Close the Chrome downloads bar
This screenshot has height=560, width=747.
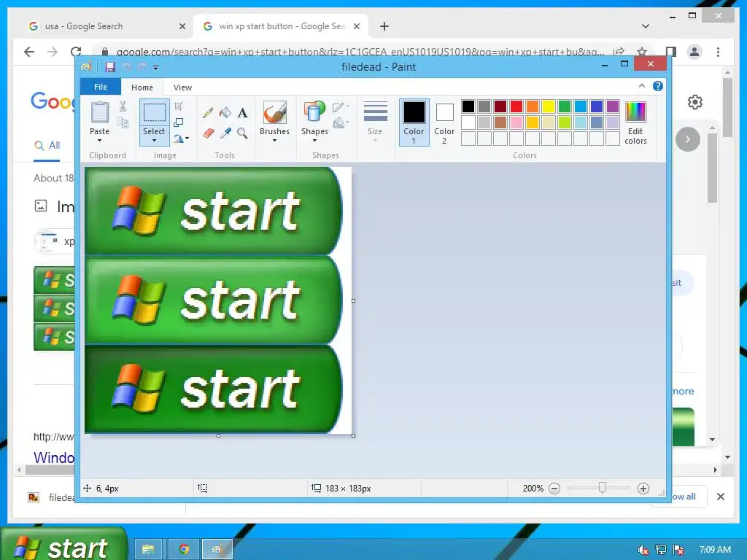pyautogui.click(x=721, y=497)
